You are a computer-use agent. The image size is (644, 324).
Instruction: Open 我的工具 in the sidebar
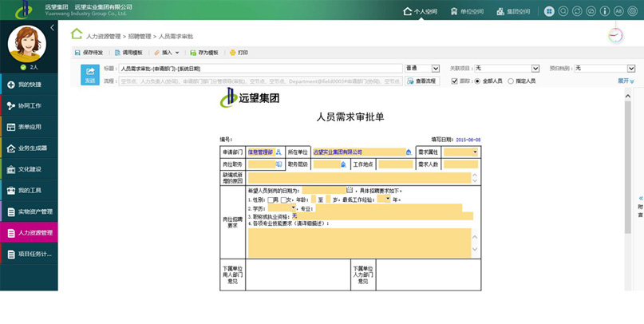(29, 190)
